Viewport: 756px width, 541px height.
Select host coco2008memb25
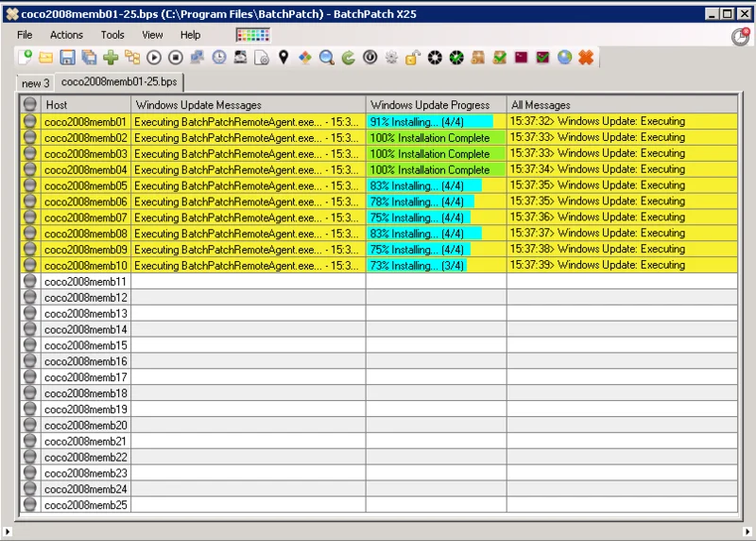(x=86, y=505)
